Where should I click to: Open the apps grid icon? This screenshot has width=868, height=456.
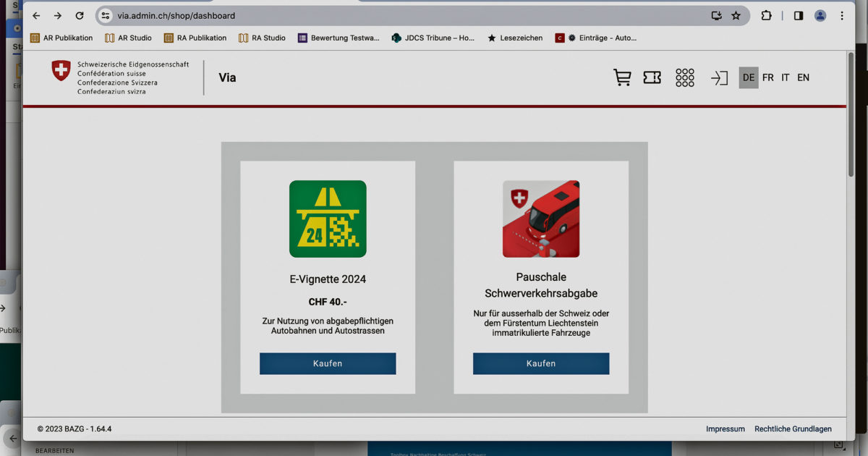coord(685,77)
